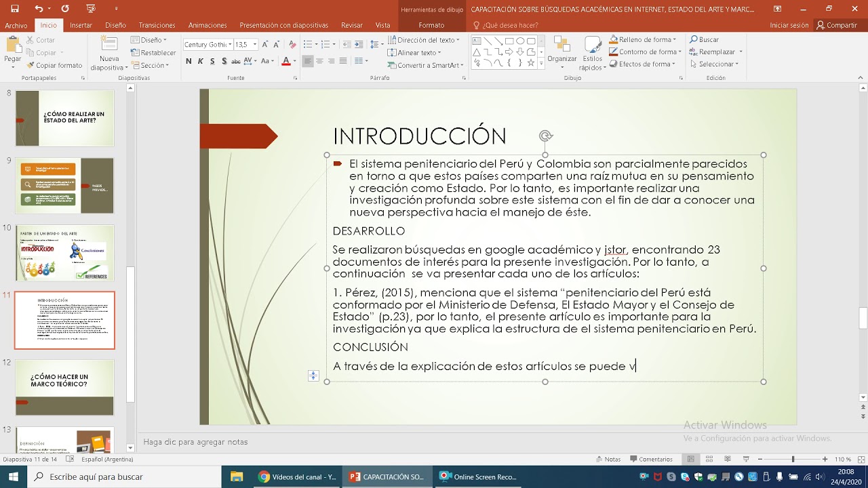Image resolution: width=868 pixels, height=488 pixels.
Task: Toggle bold N formatting
Action: [x=189, y=61]
